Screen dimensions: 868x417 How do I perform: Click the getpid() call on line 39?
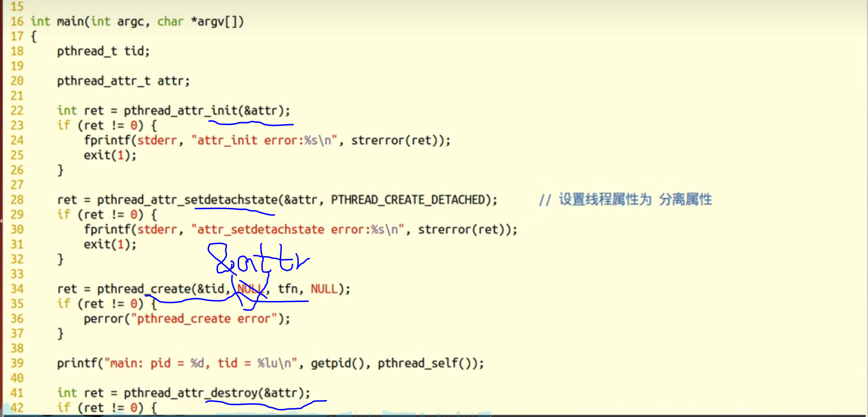(337, 363)
